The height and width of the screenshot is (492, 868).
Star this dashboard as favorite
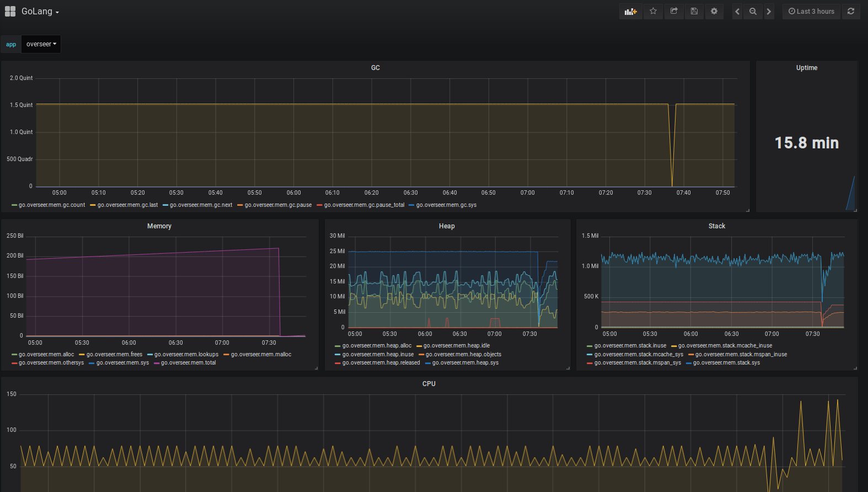click(653, 12)
